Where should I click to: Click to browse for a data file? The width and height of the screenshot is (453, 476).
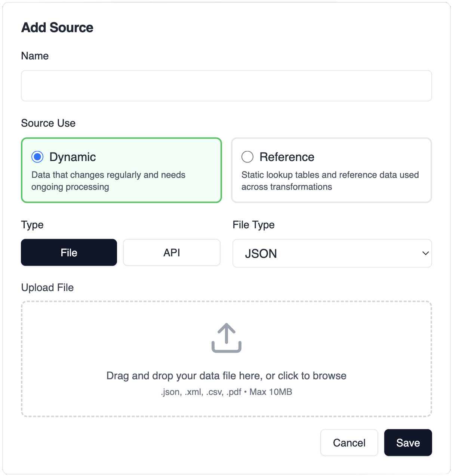coord(226,375)
